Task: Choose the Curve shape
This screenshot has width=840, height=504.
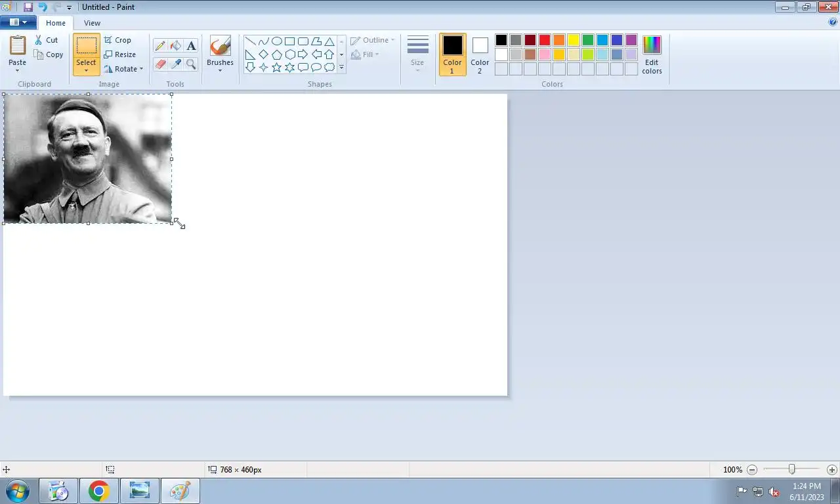Action: (x=263, y=41)
